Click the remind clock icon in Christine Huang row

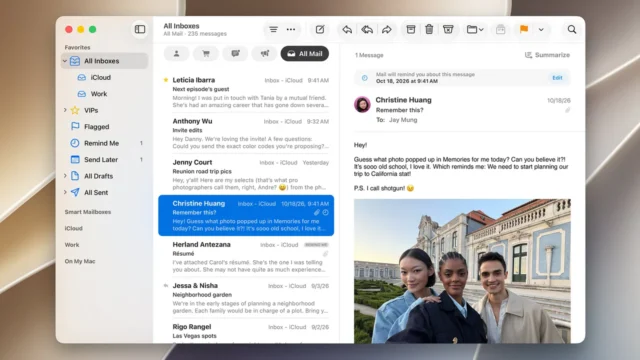point(325,213)
